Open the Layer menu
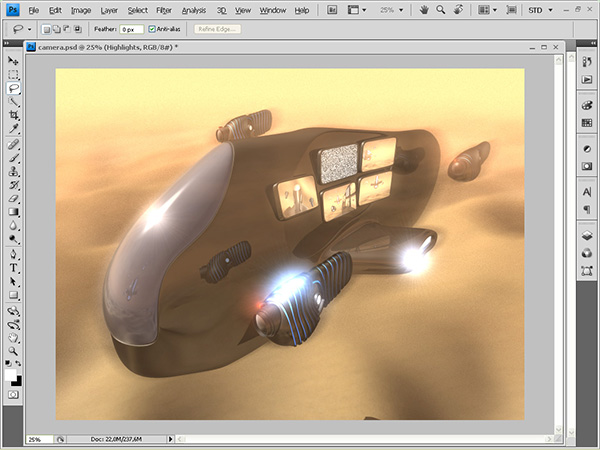 (x=109, y=10)
